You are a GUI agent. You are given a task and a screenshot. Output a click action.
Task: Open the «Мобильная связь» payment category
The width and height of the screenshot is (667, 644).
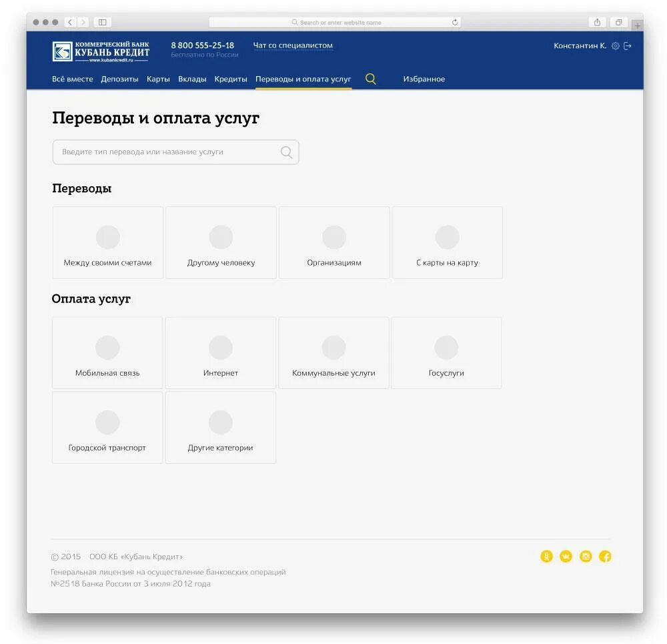(107, 352)
